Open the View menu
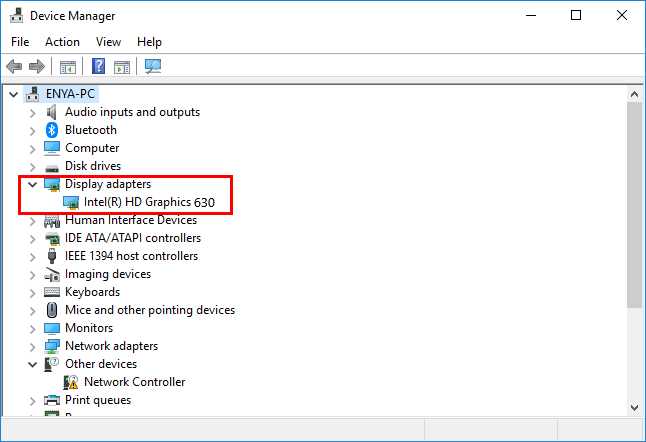This screenshot has height=442, width=646. tap(108, 42)
